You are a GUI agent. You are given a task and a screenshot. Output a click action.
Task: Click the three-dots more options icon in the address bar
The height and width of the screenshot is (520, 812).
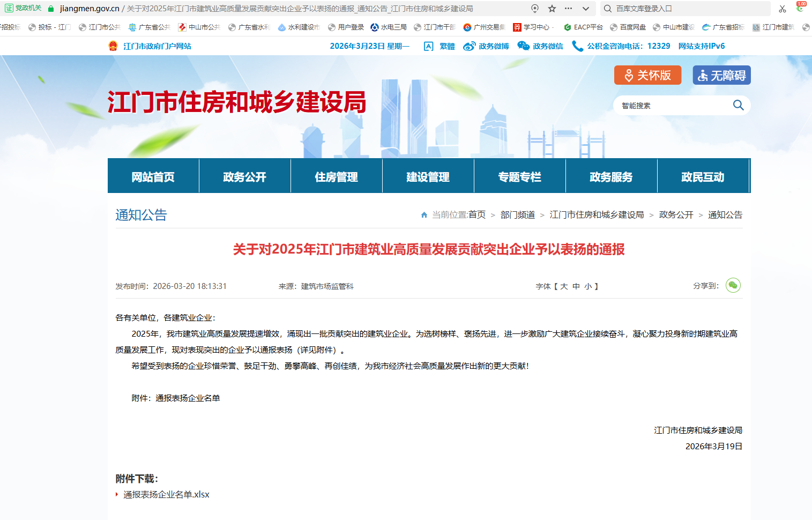[x=569, y=9]
